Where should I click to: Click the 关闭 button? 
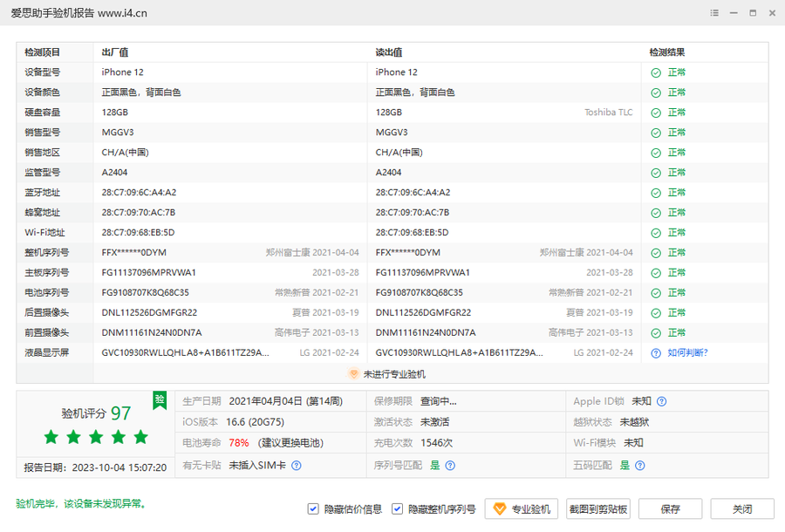[x=742, y=509]
